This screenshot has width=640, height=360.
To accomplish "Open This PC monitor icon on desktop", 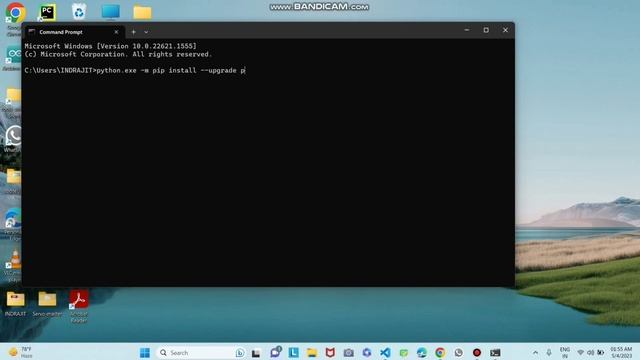I will [x=111, y=12].
